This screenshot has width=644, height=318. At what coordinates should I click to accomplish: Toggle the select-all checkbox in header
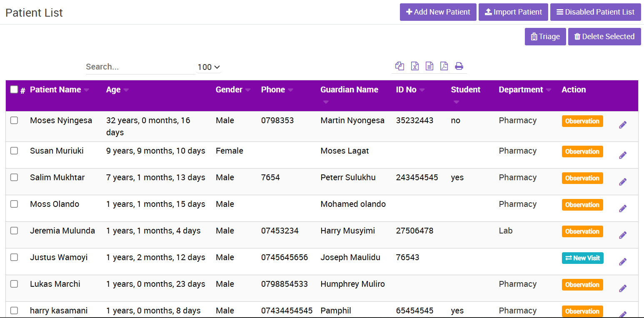coord(14,89)
